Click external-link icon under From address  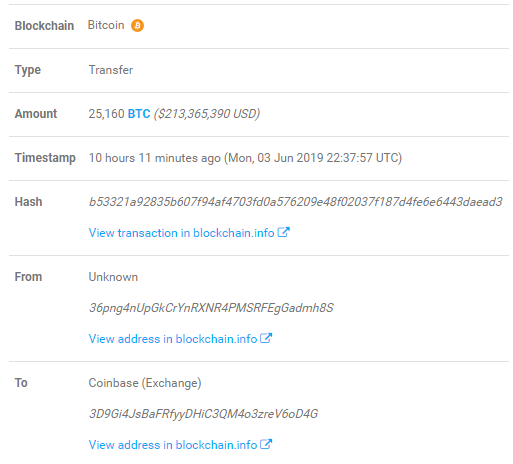[x=266, y=338]
